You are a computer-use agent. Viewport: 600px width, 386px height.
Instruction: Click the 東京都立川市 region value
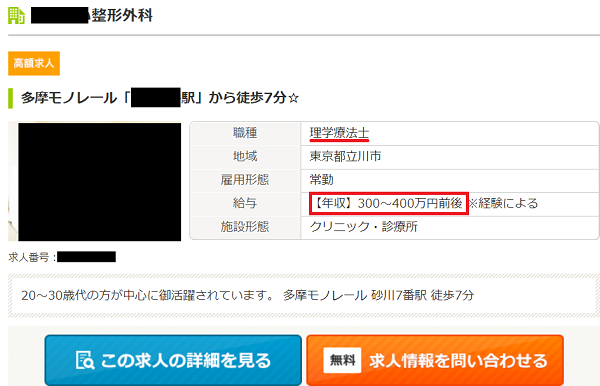coord(345,156)
